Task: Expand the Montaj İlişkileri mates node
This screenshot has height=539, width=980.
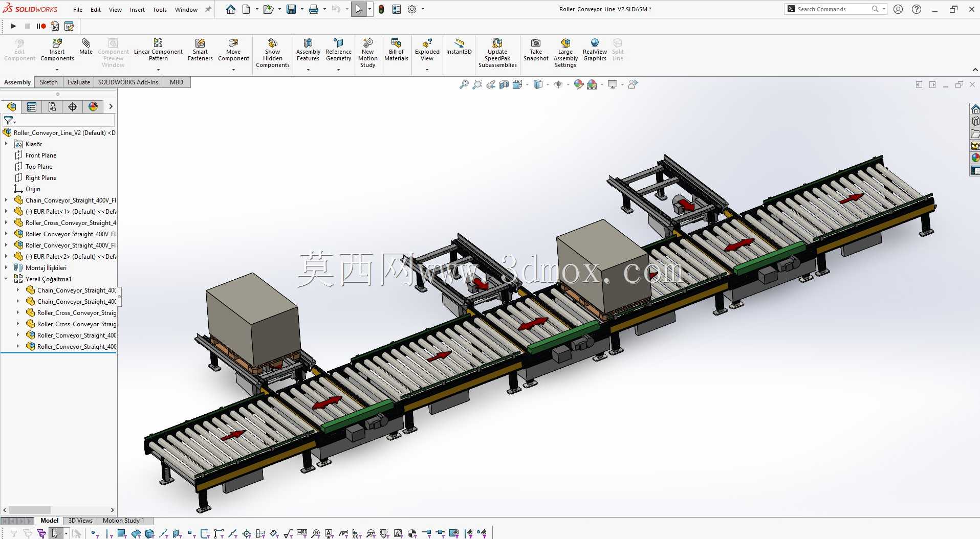Action: tap(6, 268)
